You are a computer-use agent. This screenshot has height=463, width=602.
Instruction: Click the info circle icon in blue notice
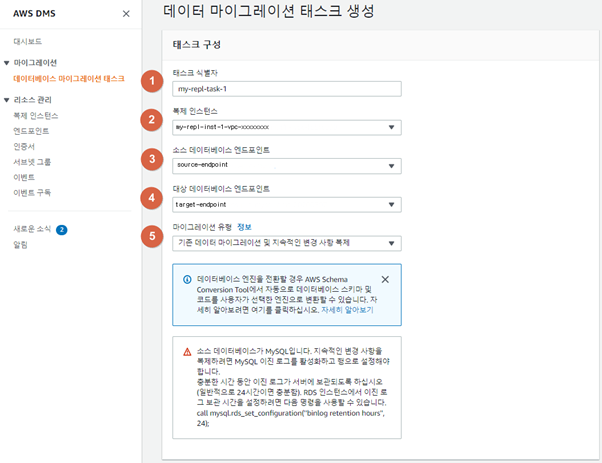click(x=187, y=279)
